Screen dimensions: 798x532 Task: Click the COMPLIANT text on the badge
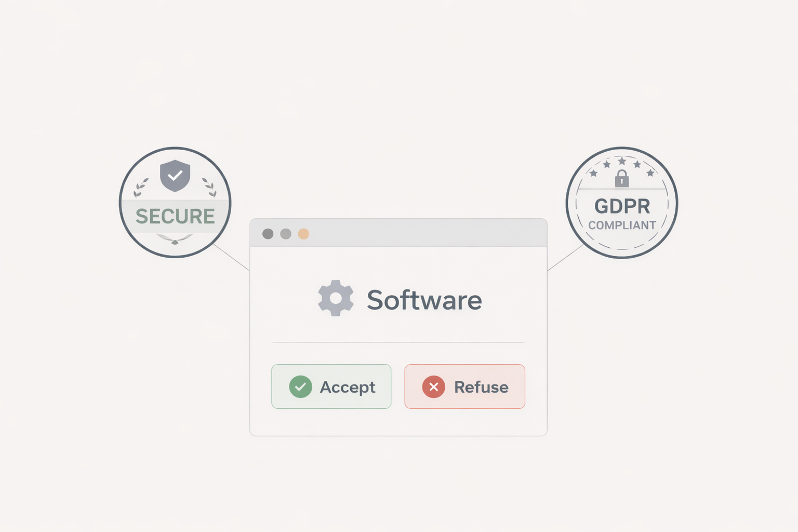pyautogui.click(x=622, y=225)
